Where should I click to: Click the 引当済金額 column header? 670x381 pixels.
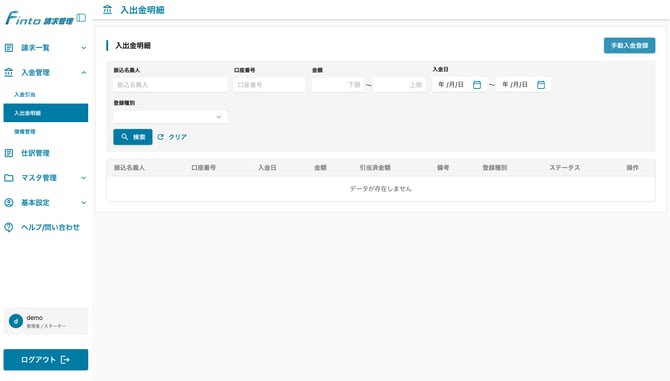pyautogui.click(x=375, y=167)
